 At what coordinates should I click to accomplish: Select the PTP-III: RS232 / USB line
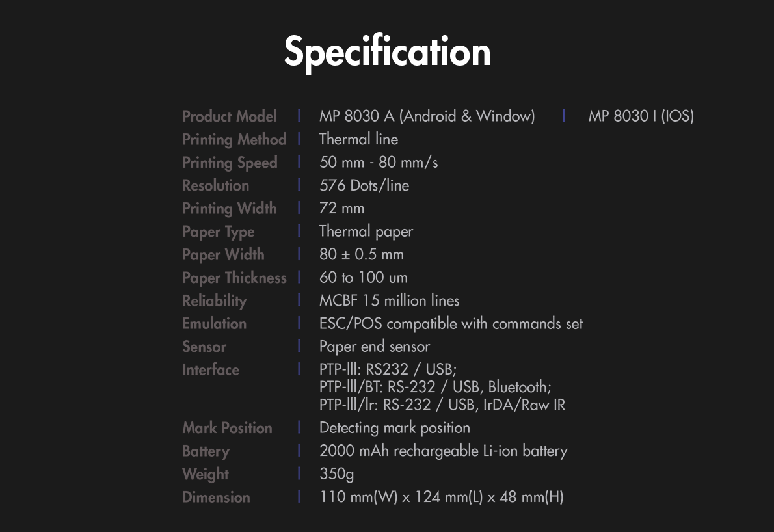tap(388, 369)
